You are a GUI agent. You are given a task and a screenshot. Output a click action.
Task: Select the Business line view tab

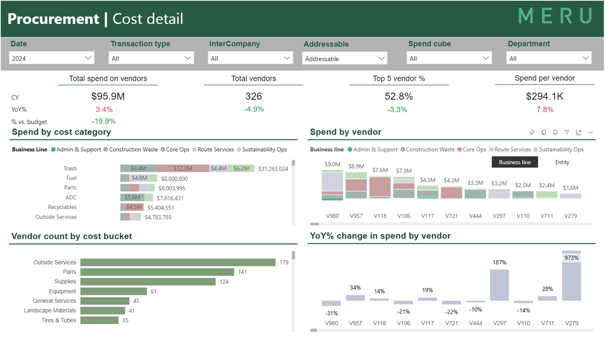coord(514,162)
